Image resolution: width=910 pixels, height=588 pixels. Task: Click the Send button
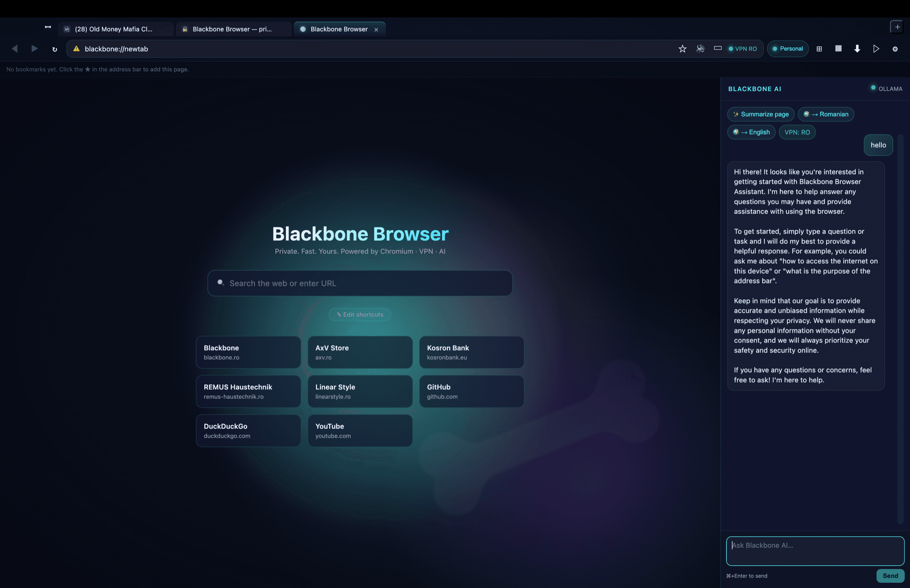890,576
